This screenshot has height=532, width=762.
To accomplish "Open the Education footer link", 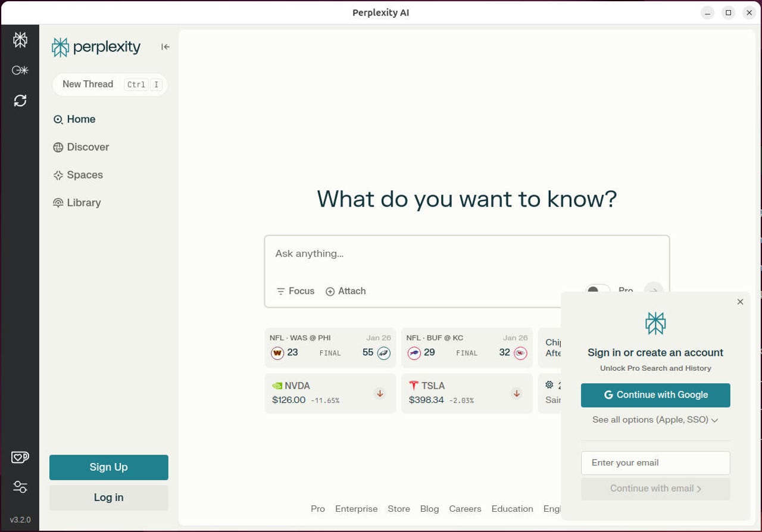I will click(513, 509).
